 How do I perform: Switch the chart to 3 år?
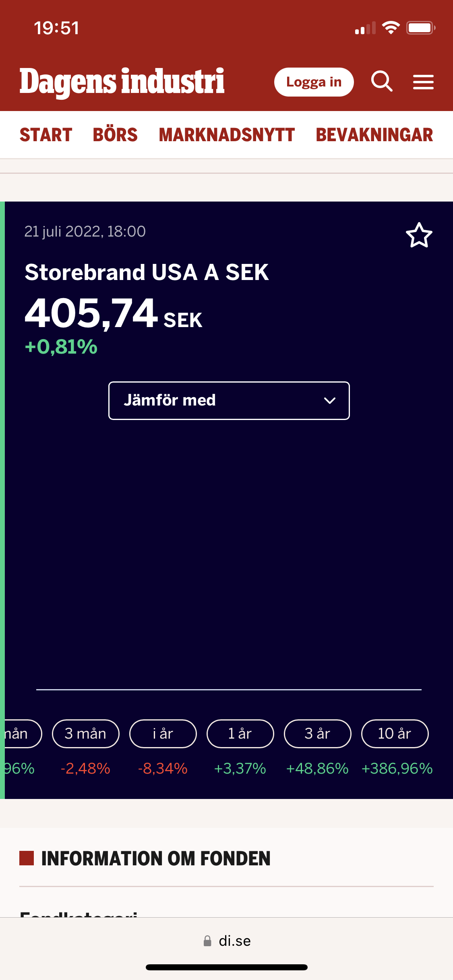click(317, 733)
